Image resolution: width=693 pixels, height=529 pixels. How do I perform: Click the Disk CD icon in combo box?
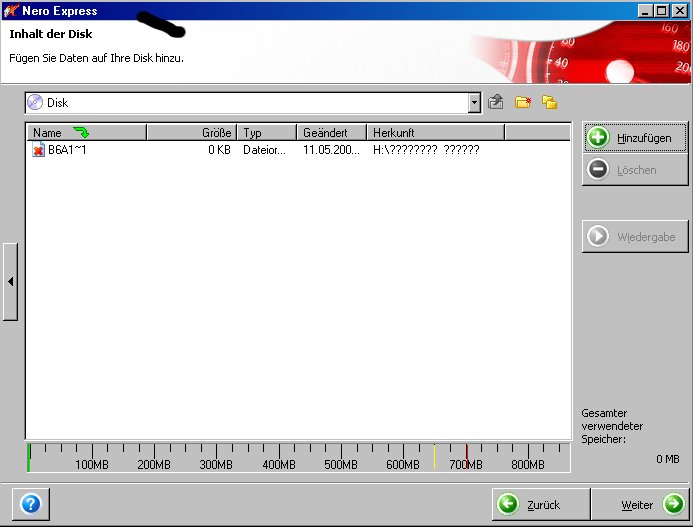pyautogui.click(x=35, y=103)
